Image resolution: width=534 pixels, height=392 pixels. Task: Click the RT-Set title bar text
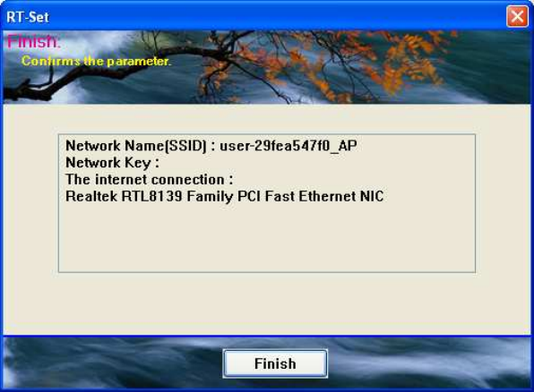pyautogui.click(x=28, y=17)
